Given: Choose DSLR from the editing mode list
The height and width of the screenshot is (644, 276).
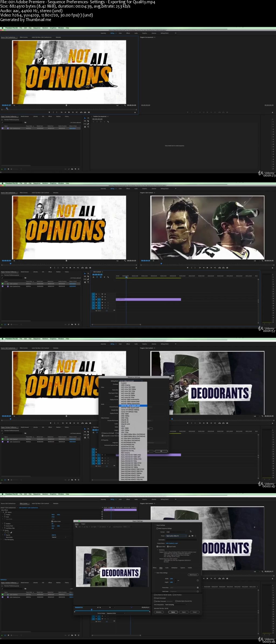Looking at the screenshot, I should click(133, 426).
